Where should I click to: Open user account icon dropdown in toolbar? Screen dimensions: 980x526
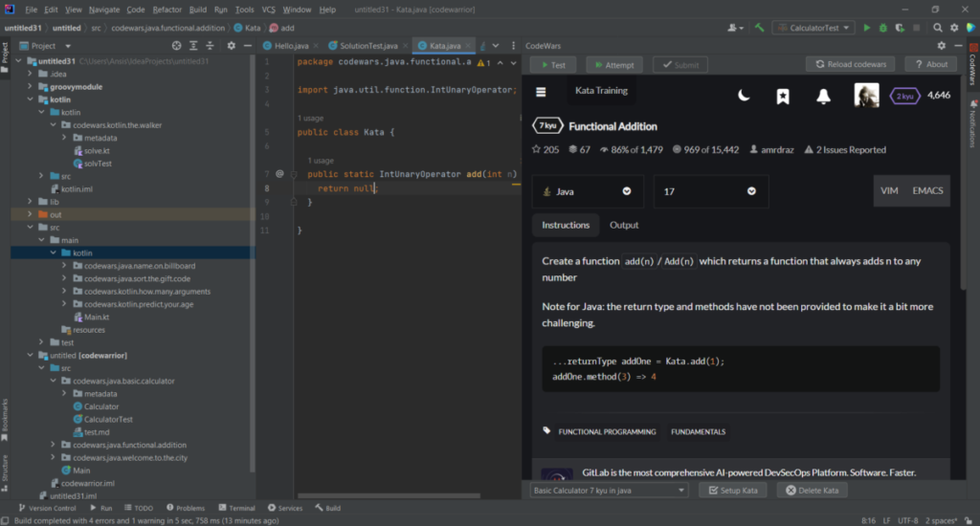[735, 28]
